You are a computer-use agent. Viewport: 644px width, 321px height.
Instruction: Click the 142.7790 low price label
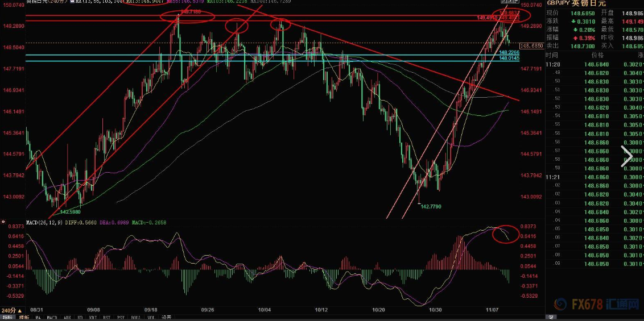pos(431,206)
